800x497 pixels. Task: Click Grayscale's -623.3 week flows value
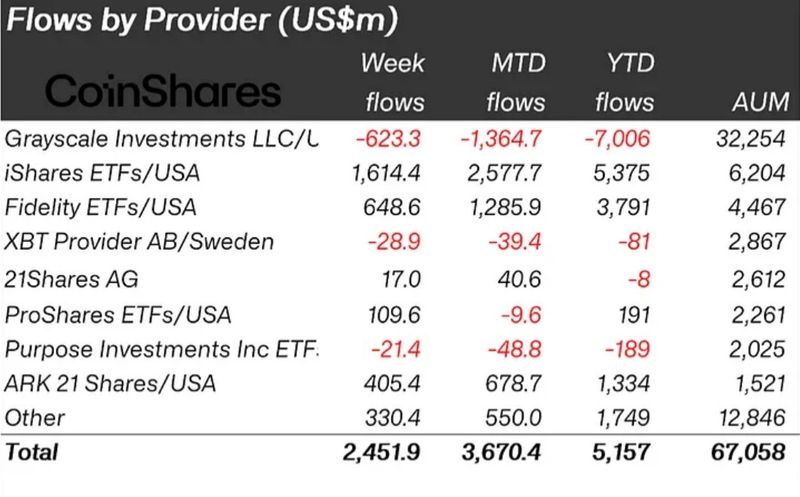tap(391, 139)
